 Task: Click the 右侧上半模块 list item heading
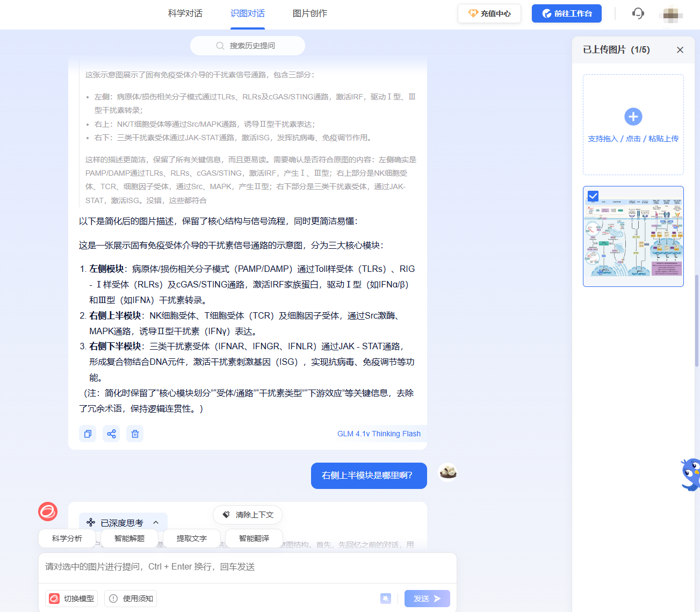click(x=115, y=315)
